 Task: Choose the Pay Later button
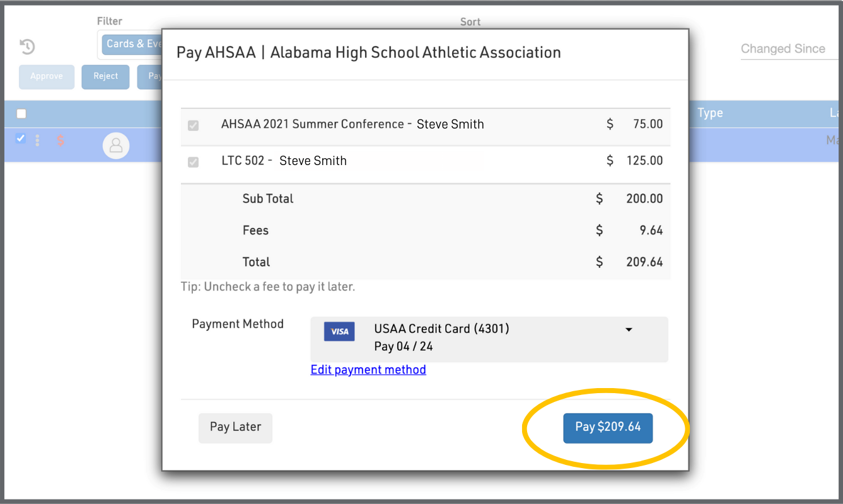click(x=235, y=428)
